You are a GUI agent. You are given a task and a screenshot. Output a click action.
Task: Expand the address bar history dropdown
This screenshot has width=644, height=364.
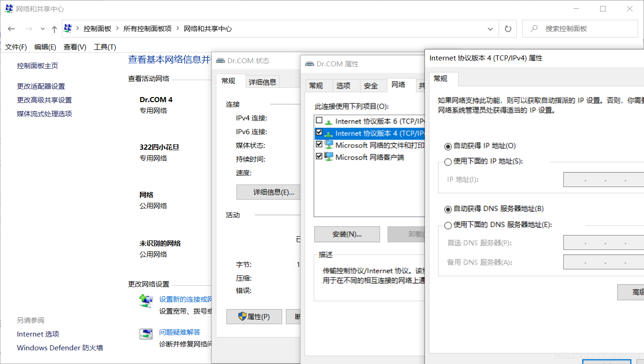pos(490,29)
